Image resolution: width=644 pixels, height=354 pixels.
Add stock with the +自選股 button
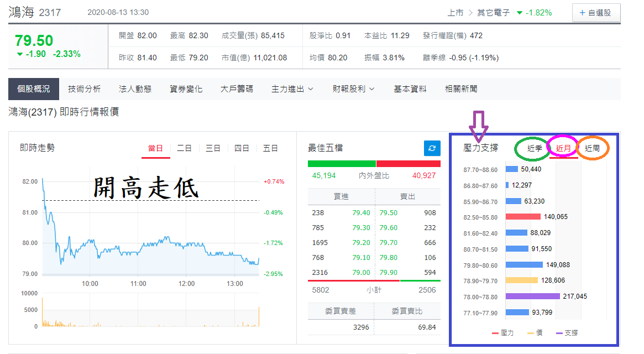596,13
